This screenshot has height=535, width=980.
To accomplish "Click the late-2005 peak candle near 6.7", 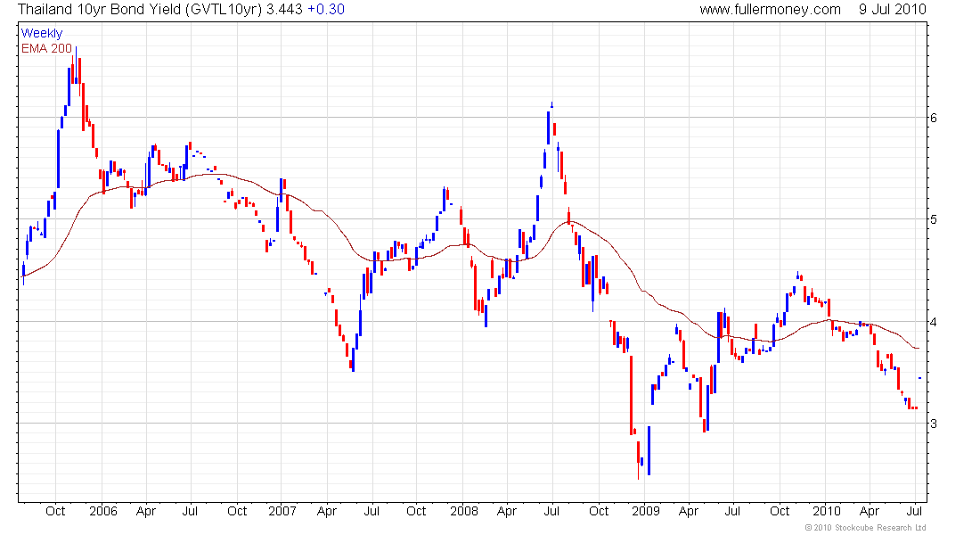I will (77, 66).
